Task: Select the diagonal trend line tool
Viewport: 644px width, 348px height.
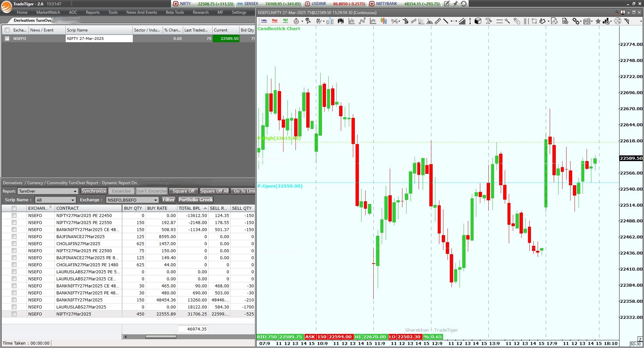Action: tap(446, 21)
